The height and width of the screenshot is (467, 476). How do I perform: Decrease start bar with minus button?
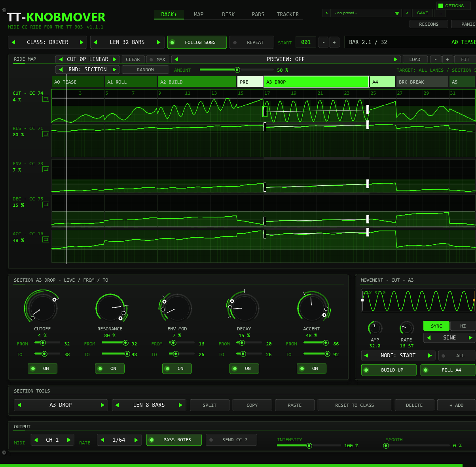click(x=323, y=42)
